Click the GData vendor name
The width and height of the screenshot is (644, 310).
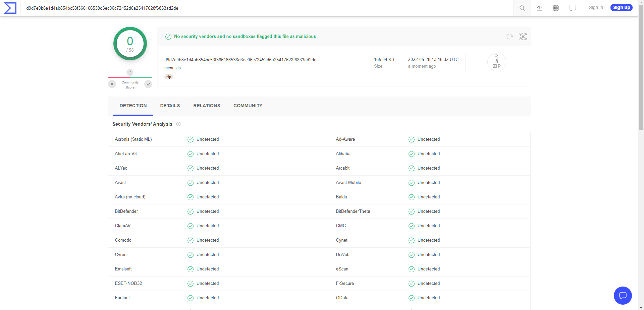(342, 298)
